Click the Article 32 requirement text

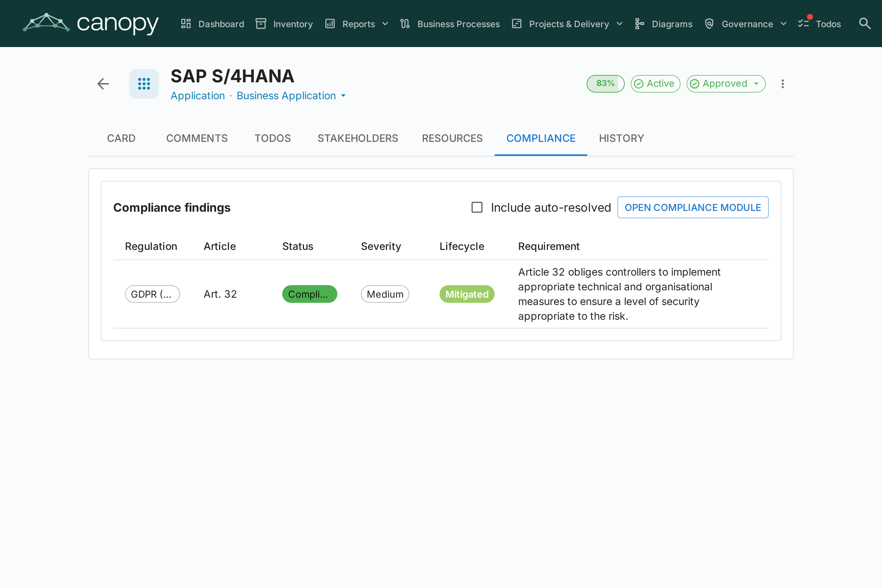click(619, 294)
